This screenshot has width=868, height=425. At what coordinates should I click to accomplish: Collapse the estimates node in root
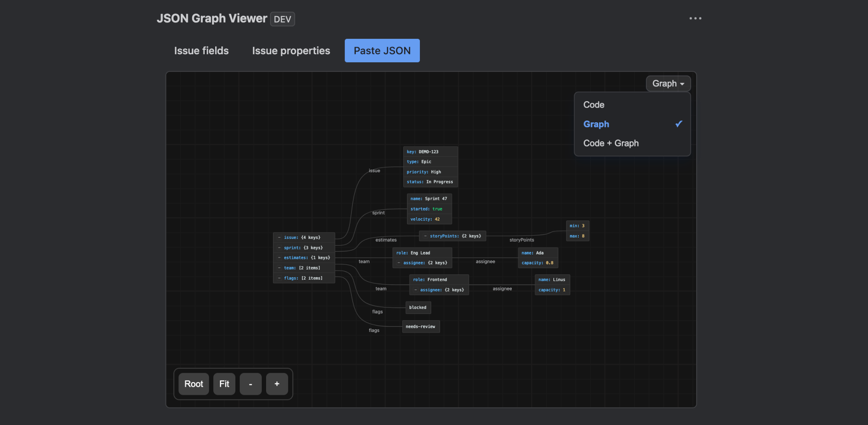click(279, 258)
